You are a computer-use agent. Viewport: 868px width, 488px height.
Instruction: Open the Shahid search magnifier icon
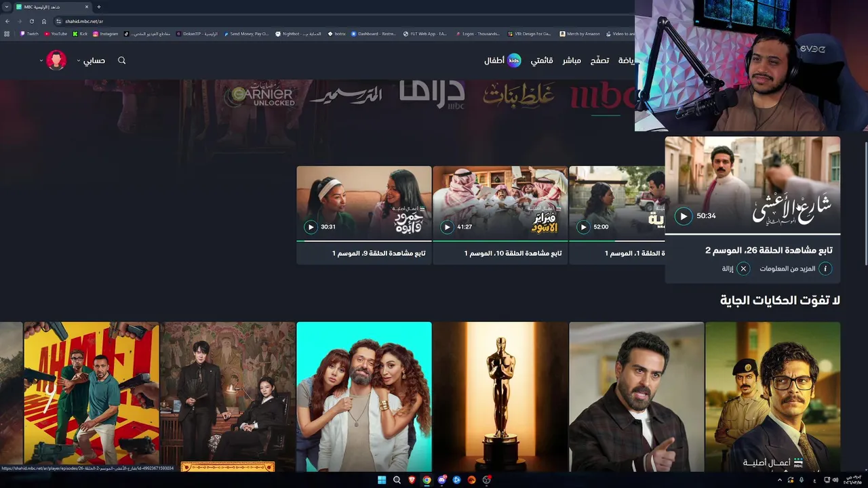(x=122, y=60)
